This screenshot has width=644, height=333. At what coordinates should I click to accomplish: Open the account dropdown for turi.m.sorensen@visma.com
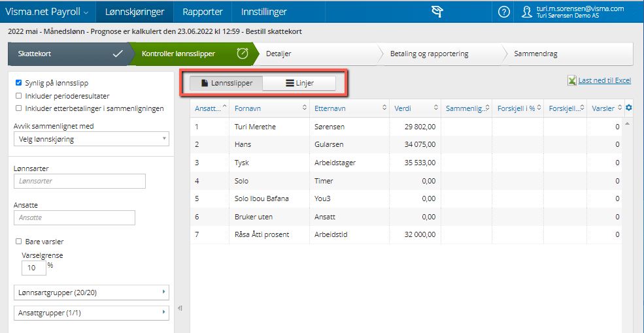coord(580,12)
